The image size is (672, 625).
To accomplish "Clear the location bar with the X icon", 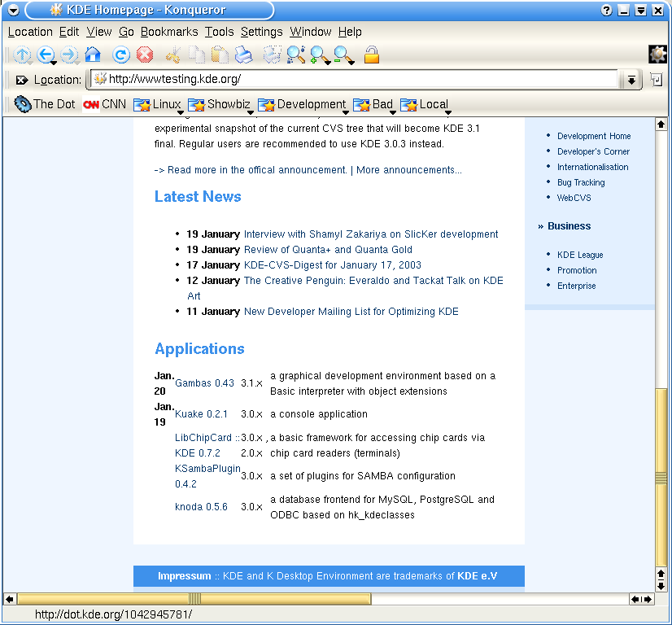I will (21, 80).
